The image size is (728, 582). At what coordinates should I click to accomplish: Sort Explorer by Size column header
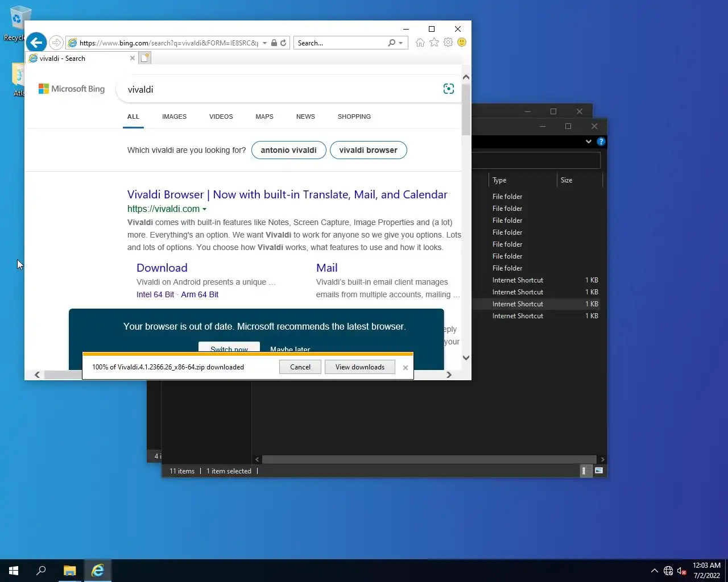coord(579,180)
